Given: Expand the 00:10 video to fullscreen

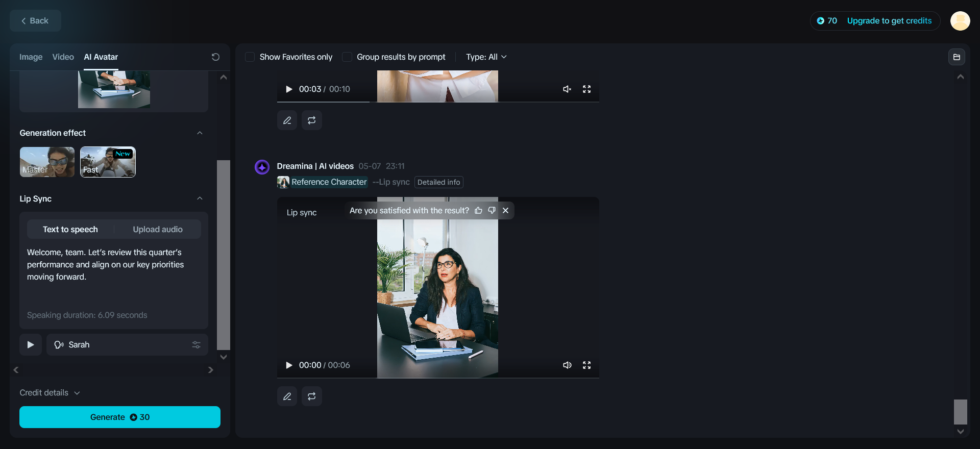Looking at the screenshot, I should click(x=587, y=89).
